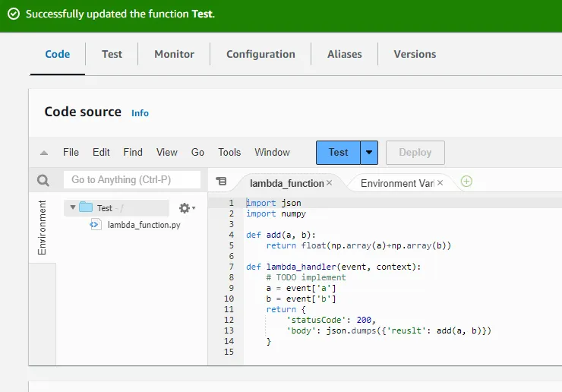Click the Go to Anything search field
Image resolution: width=562 pixels, height=392 pixels.
tap(131, 180)
